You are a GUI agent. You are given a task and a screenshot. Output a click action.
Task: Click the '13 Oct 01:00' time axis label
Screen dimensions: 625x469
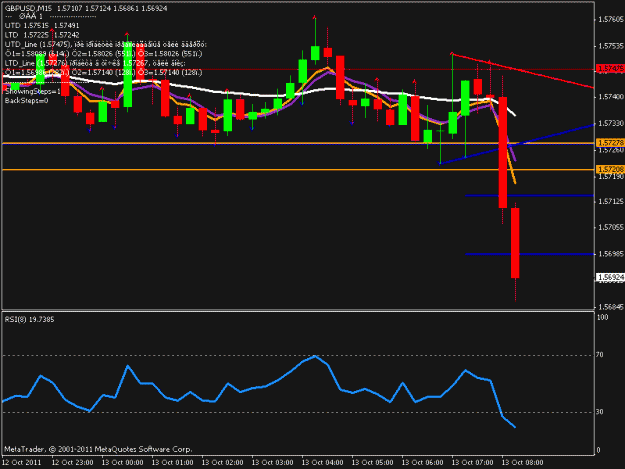pyautogui.click(x=173, y=463)
